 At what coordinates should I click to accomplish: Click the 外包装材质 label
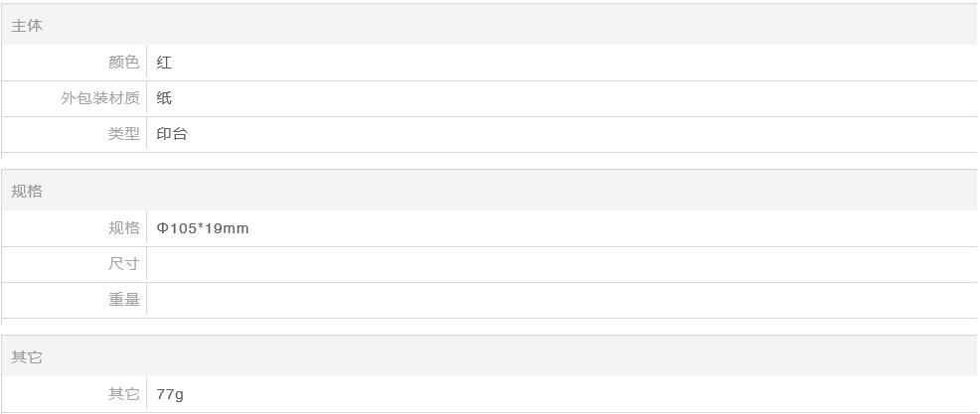100,98
